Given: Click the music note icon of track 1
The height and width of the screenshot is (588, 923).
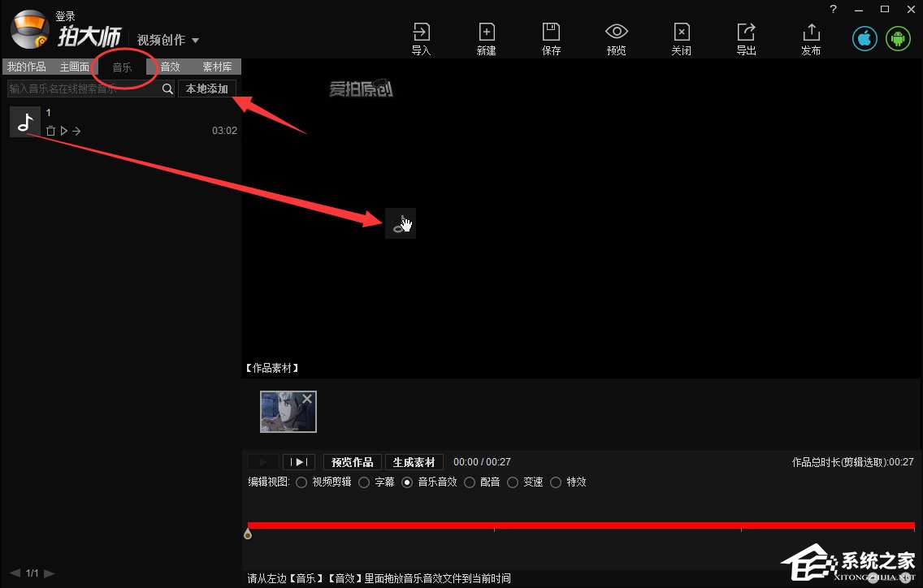Looking at the screenshot, I should (x=25, y=122).
